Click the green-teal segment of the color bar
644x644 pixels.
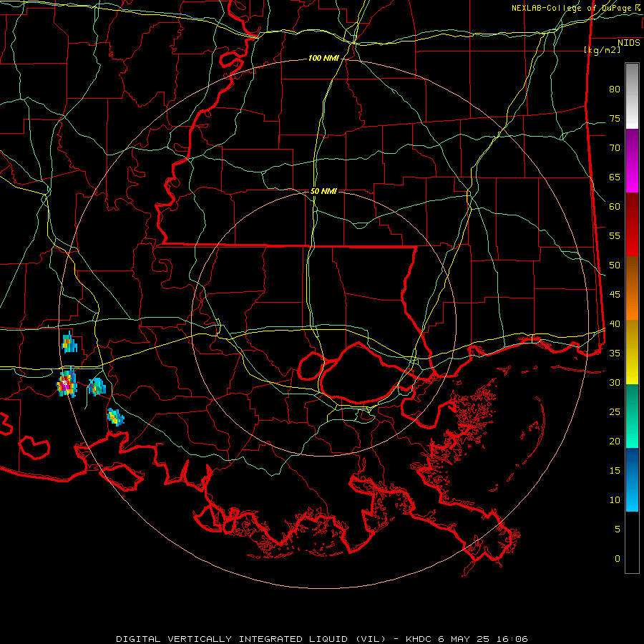(x=632, y=416)
